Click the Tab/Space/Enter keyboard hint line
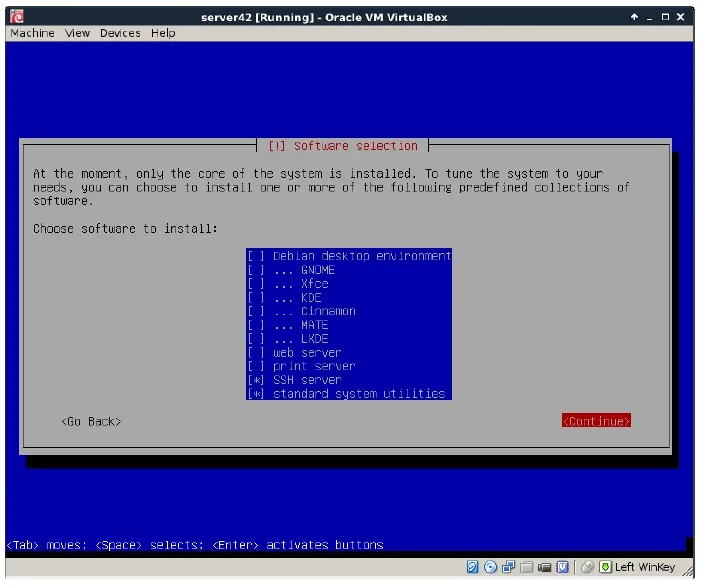Image resolution: width=703 pixels, height=587 pixels. (x=195, y=545)
